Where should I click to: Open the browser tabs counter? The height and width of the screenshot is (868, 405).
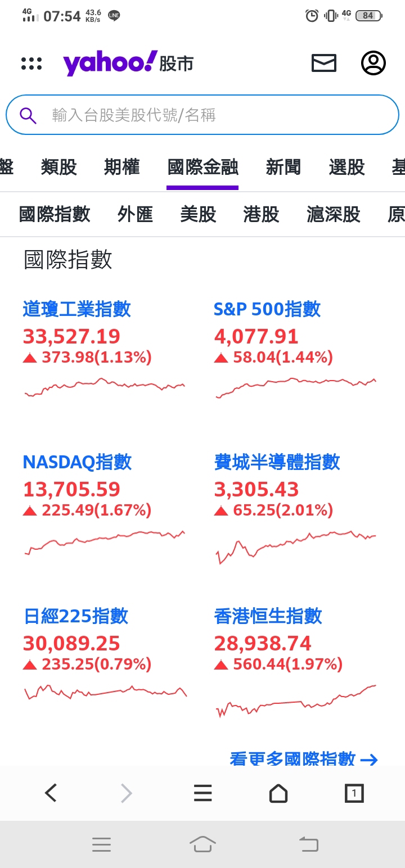pyautogui.click(x=354, y=793)
